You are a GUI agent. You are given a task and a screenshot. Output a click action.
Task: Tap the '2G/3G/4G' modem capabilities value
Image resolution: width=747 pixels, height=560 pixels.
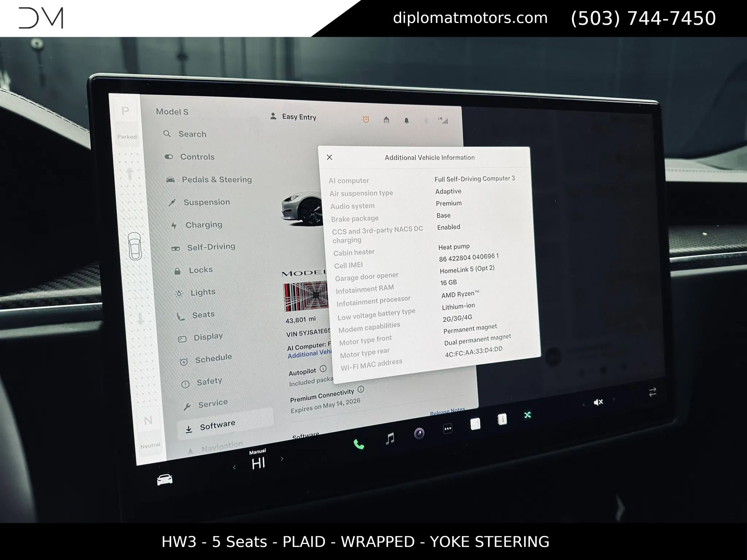tap(457, 318)
